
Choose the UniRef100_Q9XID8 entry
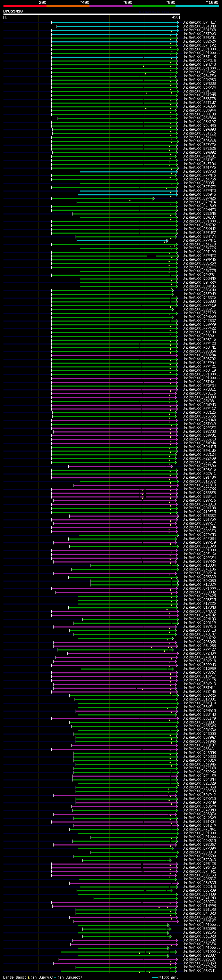199,508
